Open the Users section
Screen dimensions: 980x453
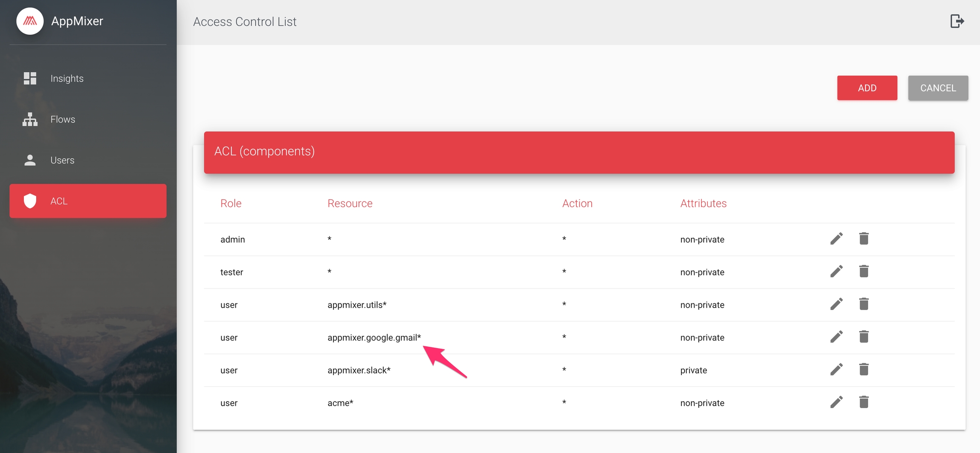coord(62,160)
